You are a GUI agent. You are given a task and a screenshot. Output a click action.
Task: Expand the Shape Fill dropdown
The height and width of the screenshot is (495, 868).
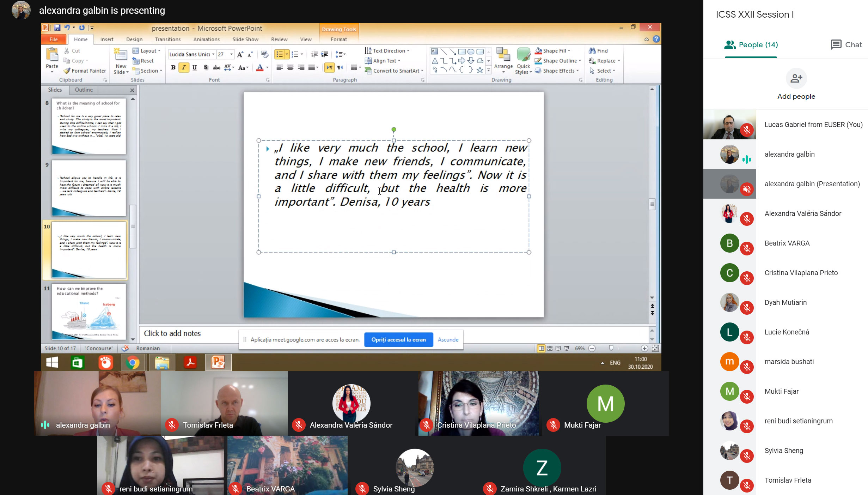point(569,51)
